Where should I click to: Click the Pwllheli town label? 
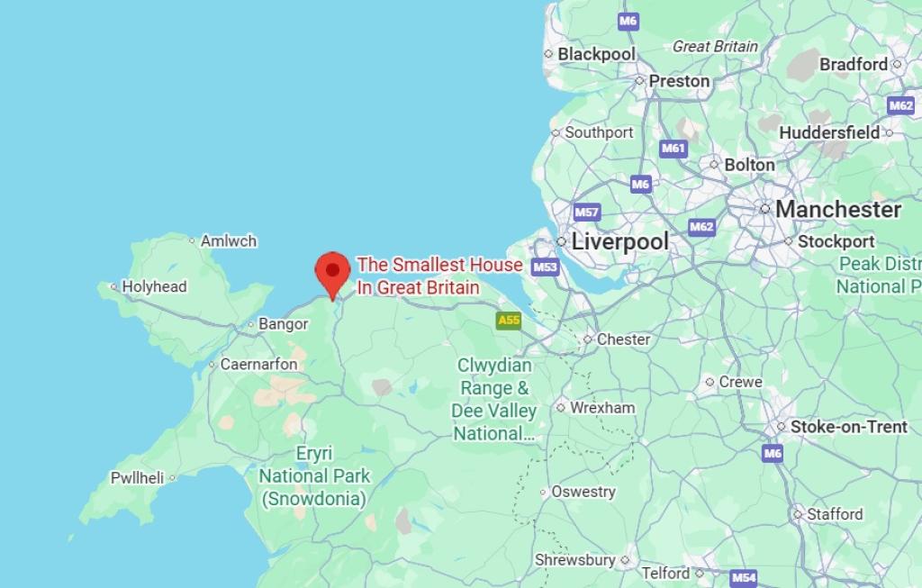(137, 478)
